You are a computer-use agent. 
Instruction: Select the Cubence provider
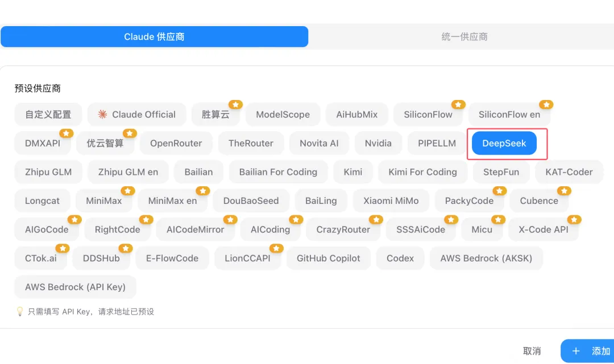coord(539,200)
